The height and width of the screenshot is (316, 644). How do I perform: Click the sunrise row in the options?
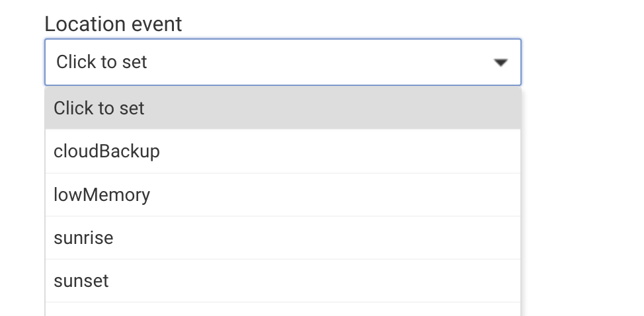282,238
